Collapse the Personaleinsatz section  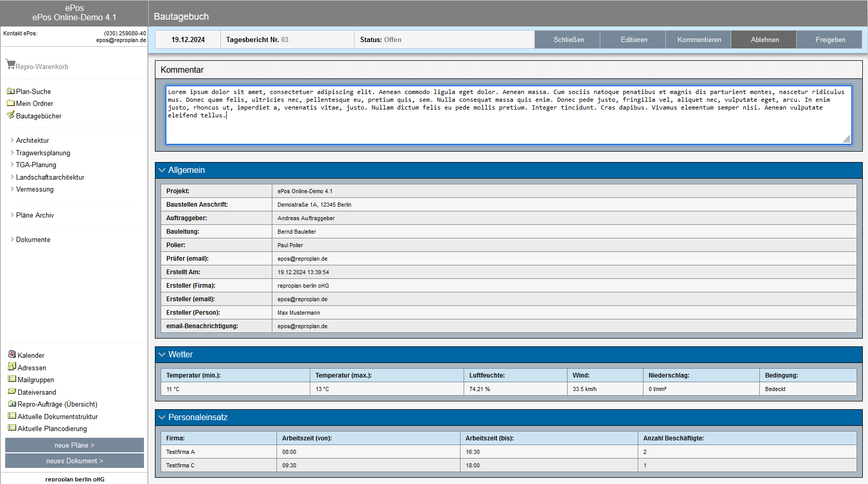pos(162,418)
